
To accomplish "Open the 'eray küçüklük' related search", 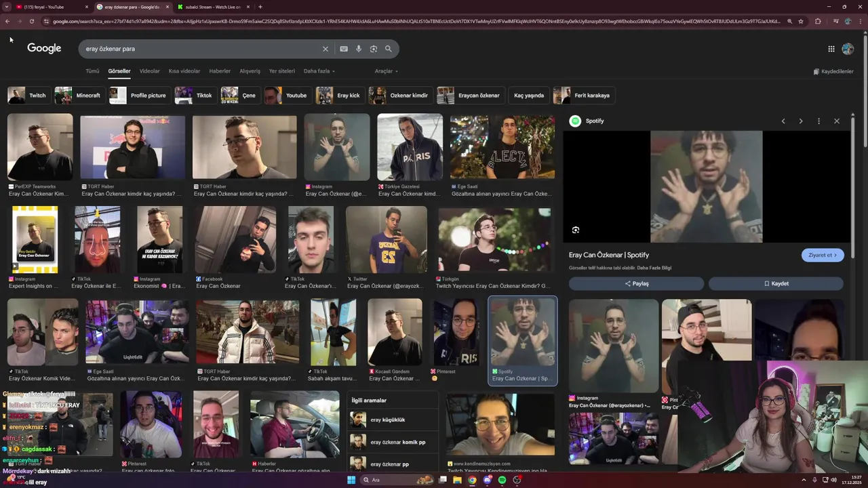I will [393, 420].
